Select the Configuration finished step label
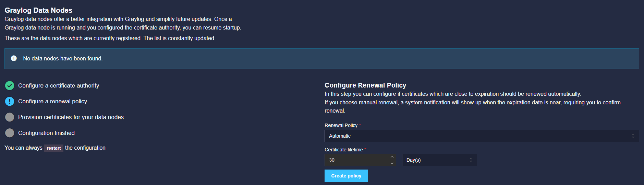Image resolution: width=644 pixels, height=185 pixels. [46, 133]
